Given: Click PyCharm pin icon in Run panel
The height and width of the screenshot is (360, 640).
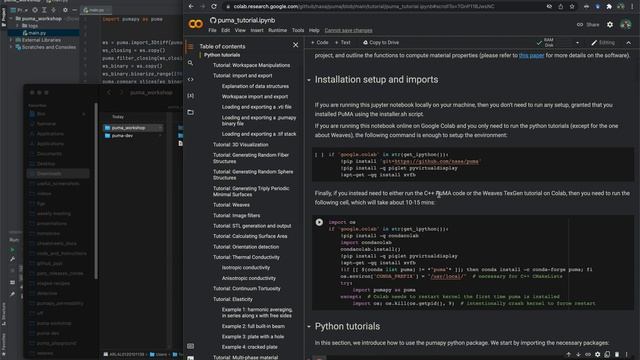Looking at the screenshot, I should [x=12, y=294].
